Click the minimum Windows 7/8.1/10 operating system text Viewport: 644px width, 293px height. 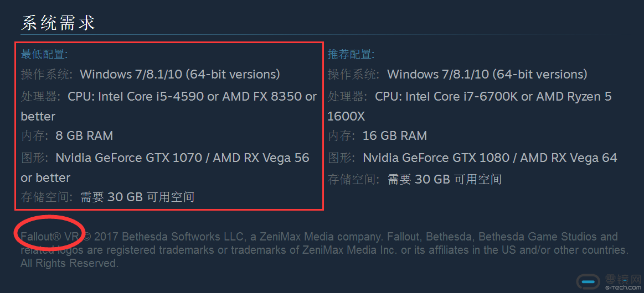tap(180, 74)
